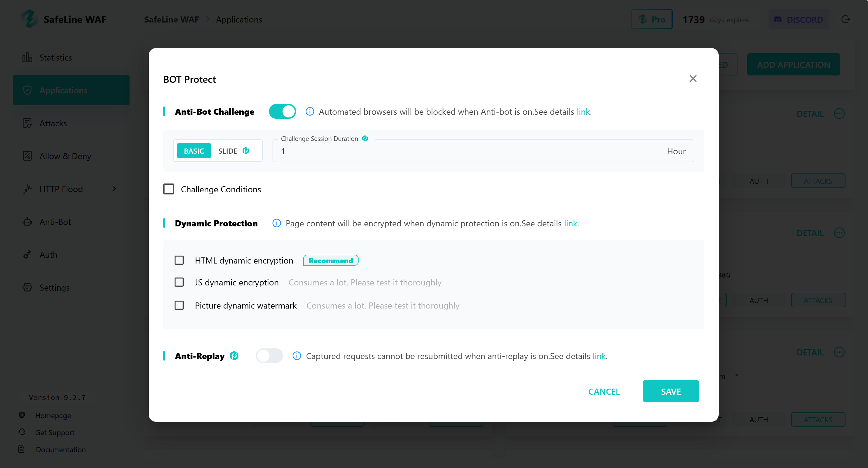The height and width of the screenshot is (468, 868).
Task: Click the Pro badge icon next to Challenge Session Duration
Action: coord(365,138)
